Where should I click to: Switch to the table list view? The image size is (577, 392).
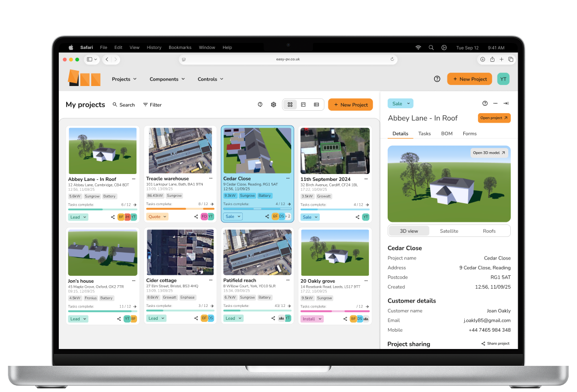[x=316, y=105]
